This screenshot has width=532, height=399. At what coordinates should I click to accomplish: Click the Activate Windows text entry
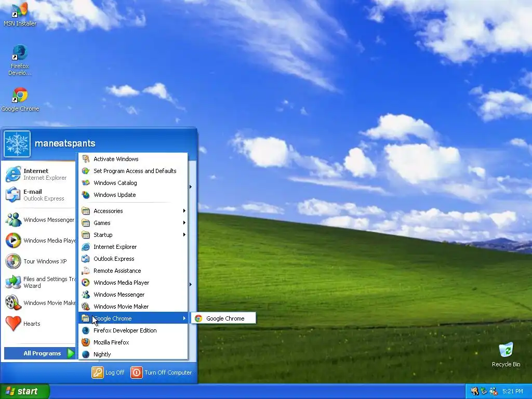coord(116,159)
